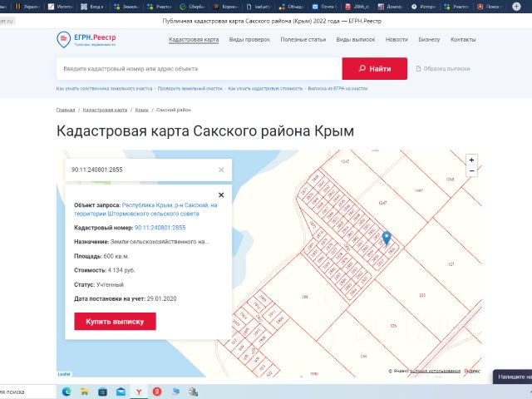This screenshot has height=399, width=532.
Task: Open the red Яндекс app from taskbar
Action: (x=157, y=392)
